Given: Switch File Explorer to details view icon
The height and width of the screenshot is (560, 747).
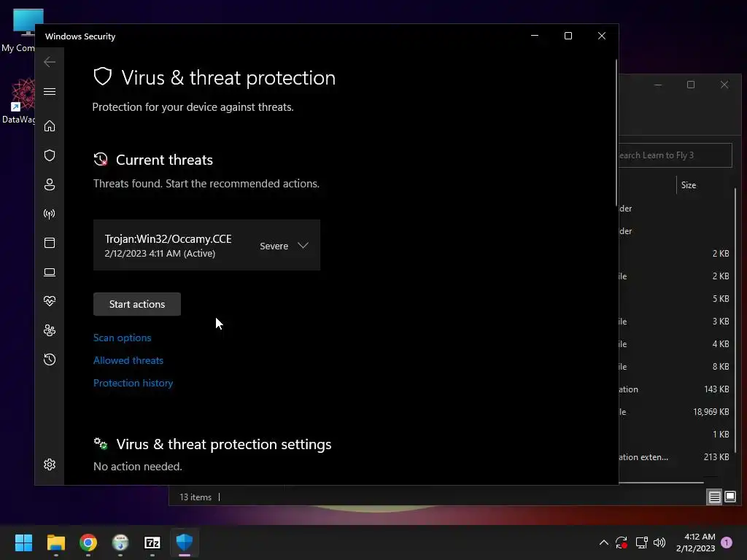Looking at the screenshot, I should (715, 497).
